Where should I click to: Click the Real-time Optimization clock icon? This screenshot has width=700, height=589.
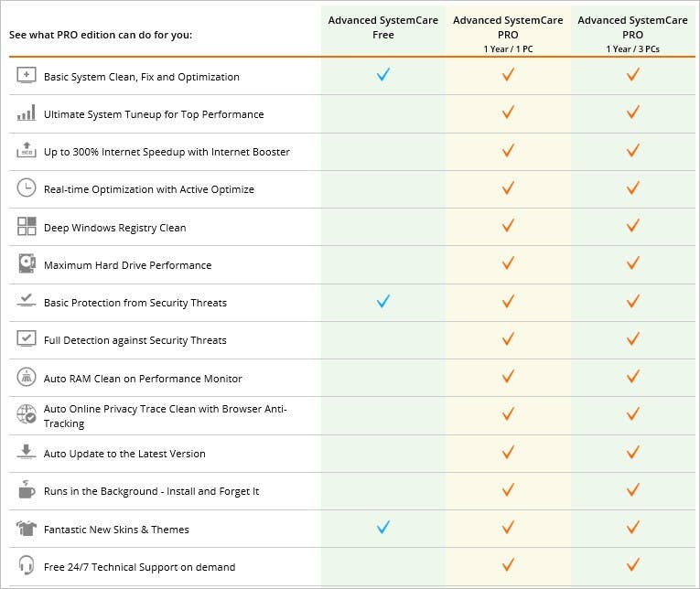(27, 188)
